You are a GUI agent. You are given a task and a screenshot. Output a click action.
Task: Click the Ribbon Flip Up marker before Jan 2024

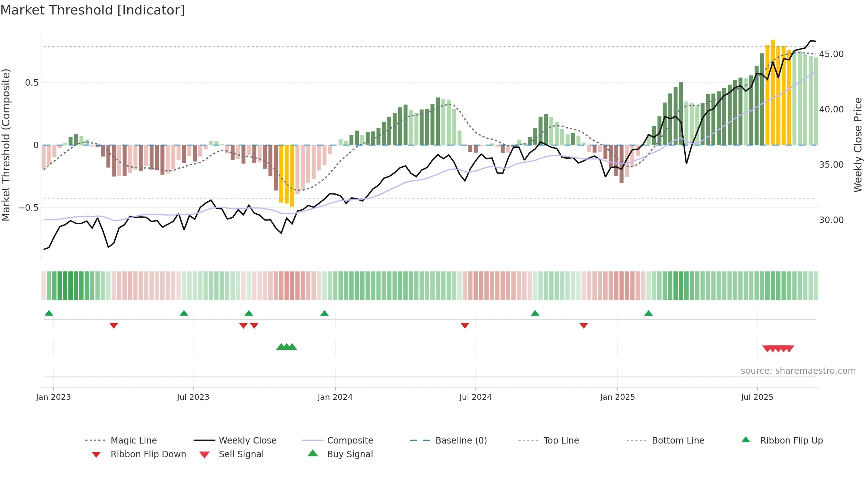click(x=324, y=313)
